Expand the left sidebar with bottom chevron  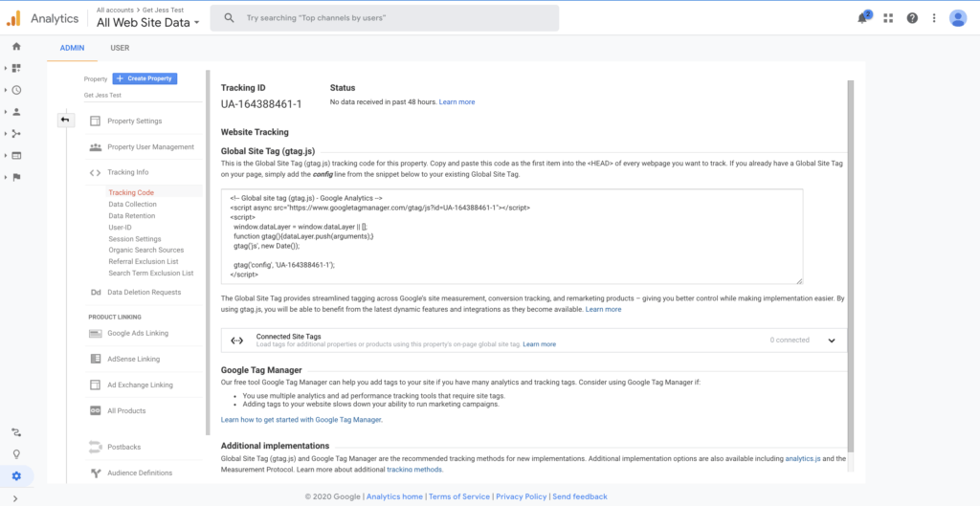(15, 498)
